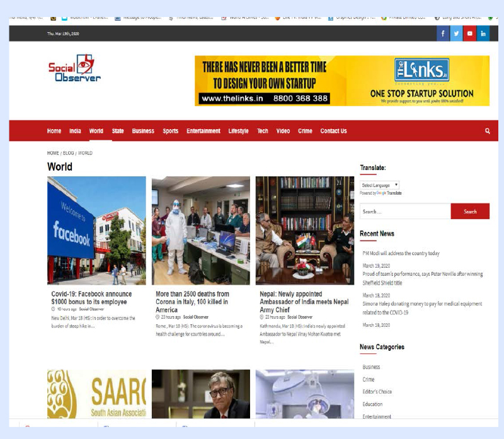Open the Contact Us page
Image resolution: width=504 pixels, height=439 pixels.
[x=333, y=131]
